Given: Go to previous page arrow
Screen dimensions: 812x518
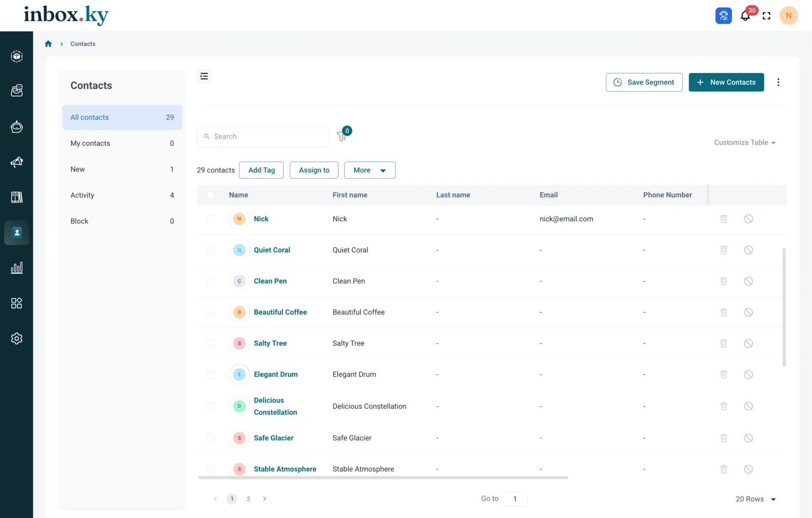Looking at the screenshot, I should (215, 499).
